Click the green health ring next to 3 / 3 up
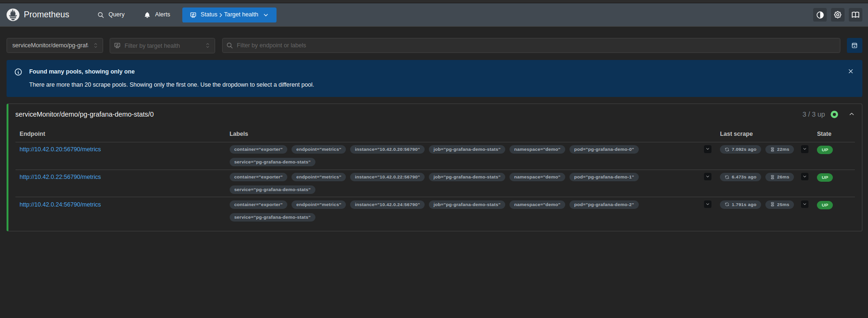Screen dimensions: 868x318 834,114
